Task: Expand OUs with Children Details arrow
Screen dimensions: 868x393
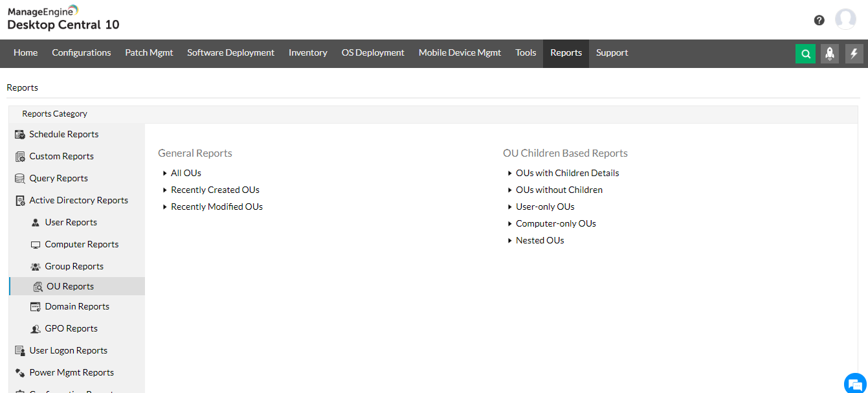Action: (510, 174)
